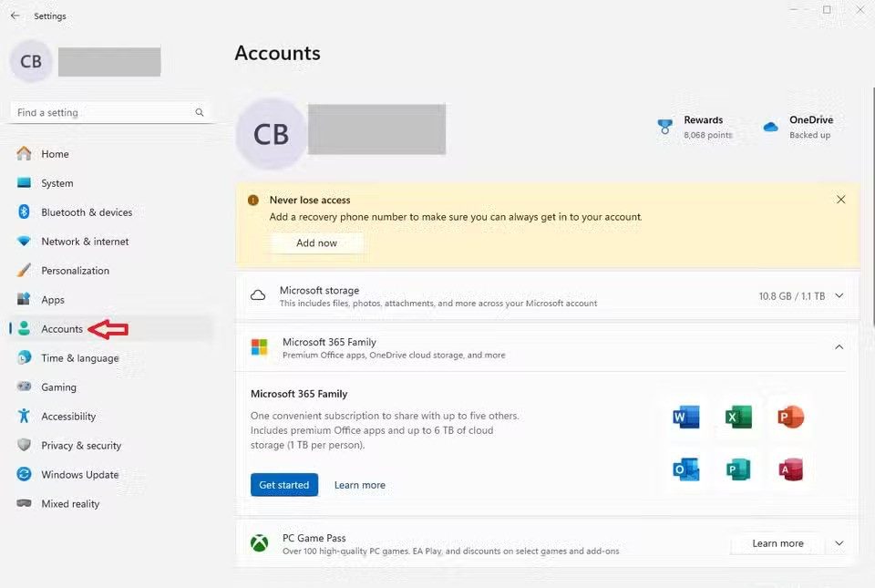Click the Xbox icon beside PC Game Pass

pos(260,543)
